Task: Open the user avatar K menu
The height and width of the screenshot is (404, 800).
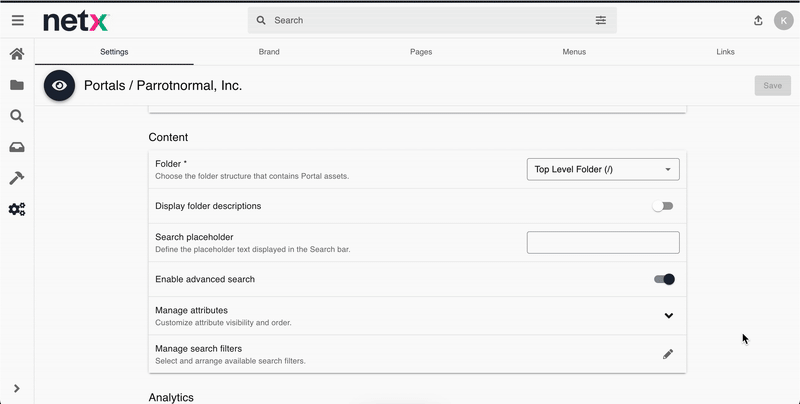Action: coord(783,20)
